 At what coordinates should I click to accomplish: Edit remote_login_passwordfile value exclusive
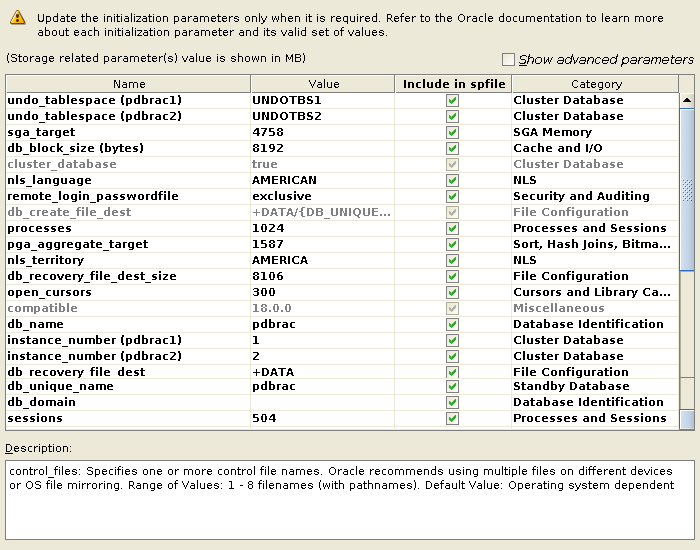pos(323,196)
